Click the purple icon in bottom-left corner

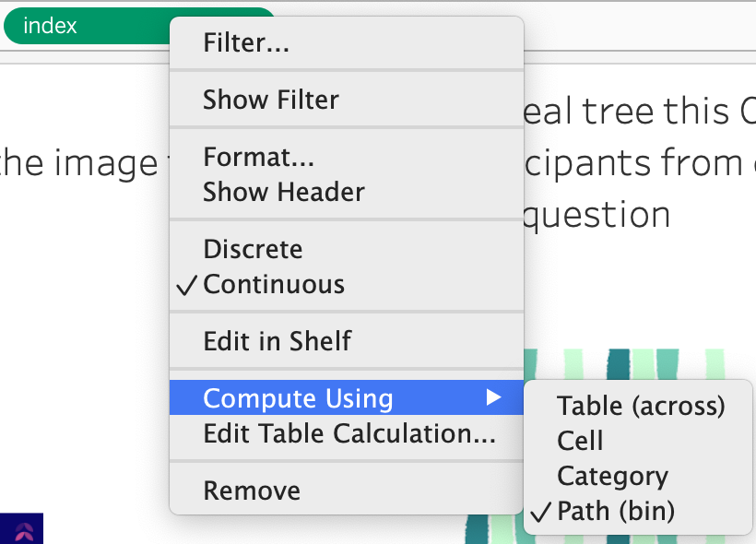(x=22, y=530)
